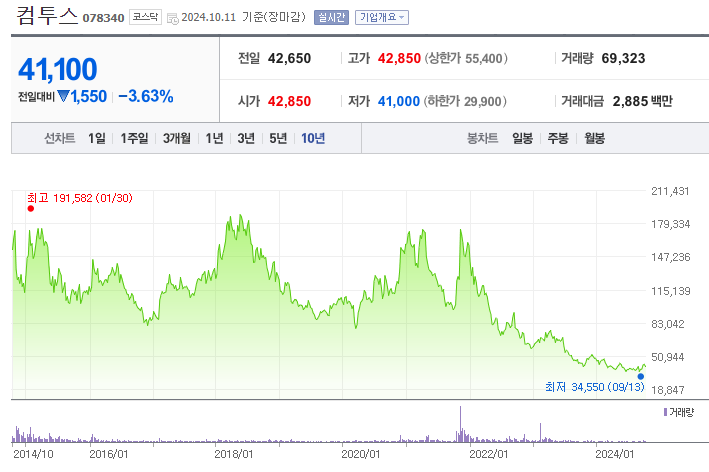Image resolution: width=709 pixels, height=472 pixels.
Task: Click the red 최고 191,582 marker dot
Action: click(31, 208)
